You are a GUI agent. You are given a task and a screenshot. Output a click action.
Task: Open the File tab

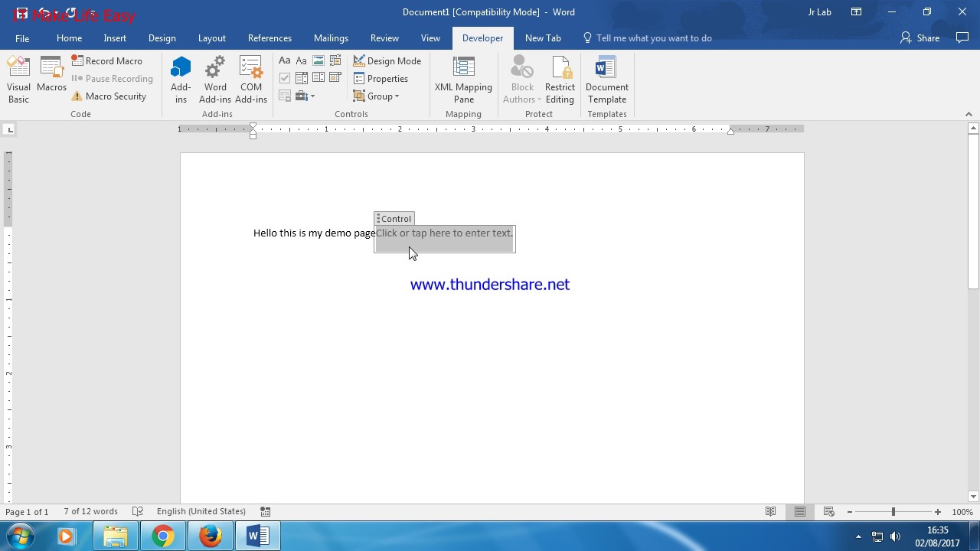click(x=22, y=38)
